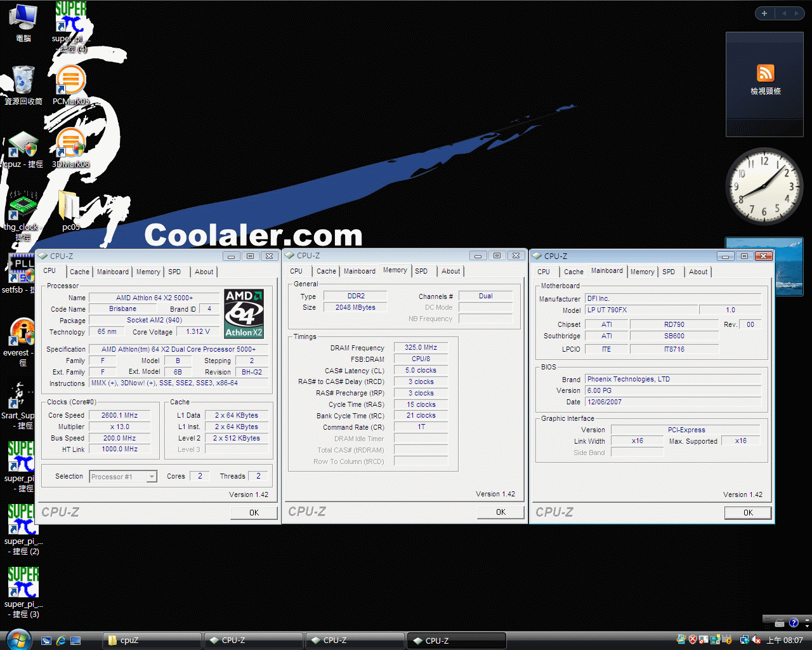Click the Bank Cycle Time 21 clocks value
The image size is (812, 650).
pos(421,415)
